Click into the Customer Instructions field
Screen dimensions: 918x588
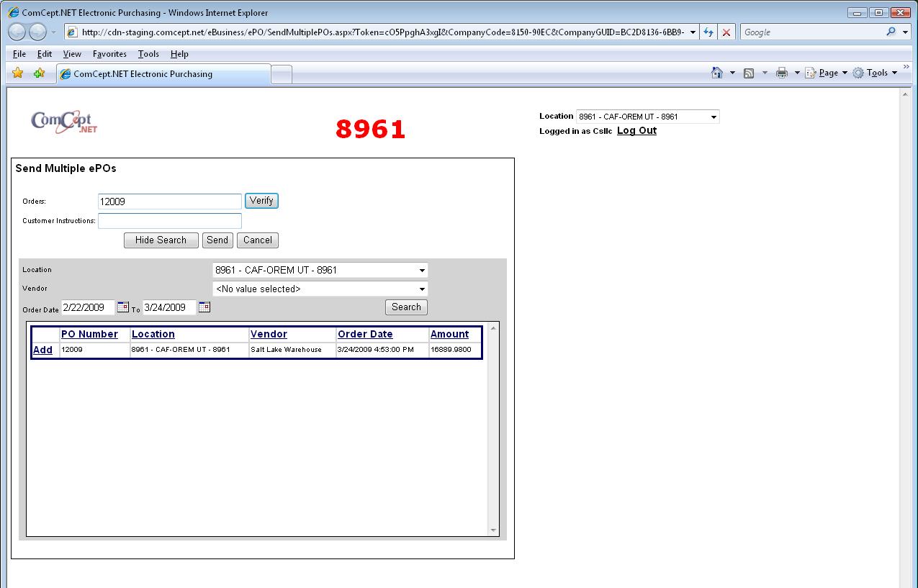pyautogui.click(x=170, y=221)
